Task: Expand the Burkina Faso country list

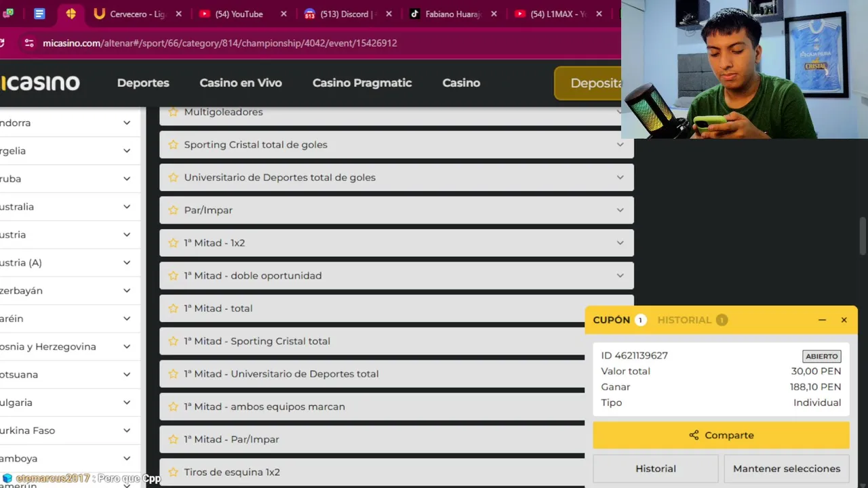Action: click(x=127, y=430)
